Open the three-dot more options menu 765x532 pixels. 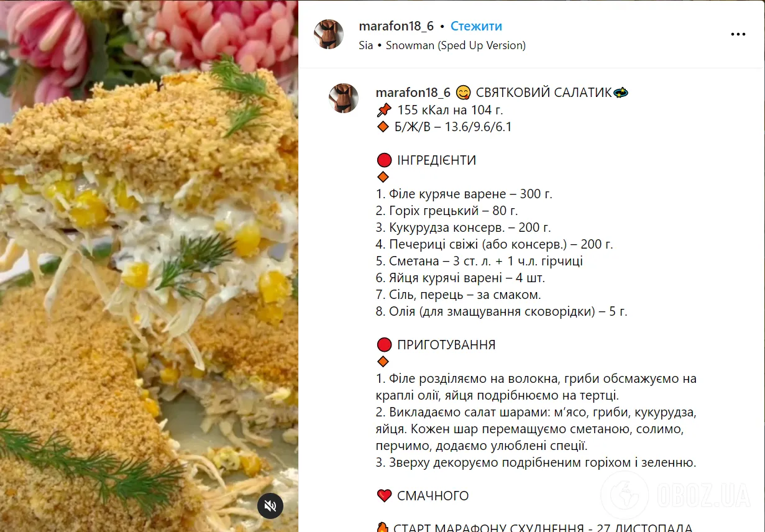coord(738,34)
